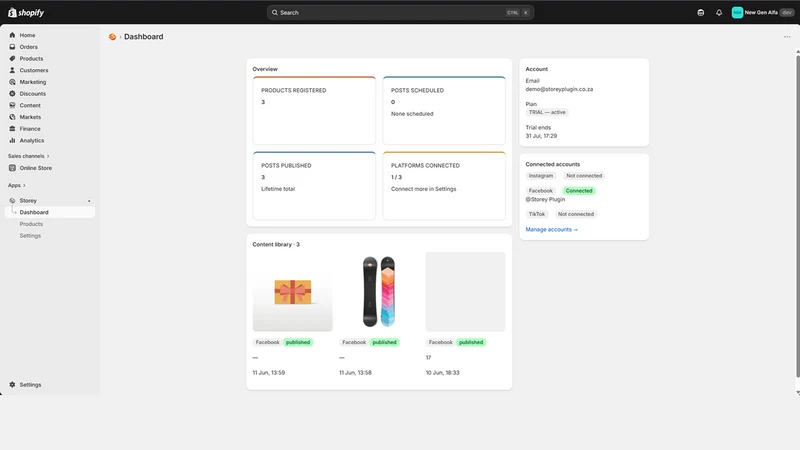Click TikTok's 'Not connected' status
800x450 pixels.
click(576, 214)
